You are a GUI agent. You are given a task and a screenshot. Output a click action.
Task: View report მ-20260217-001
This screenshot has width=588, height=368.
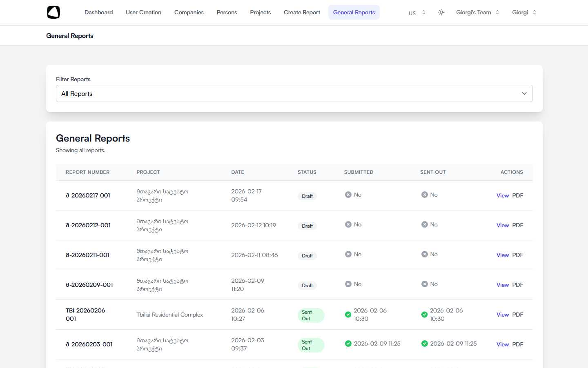[502, 195]
